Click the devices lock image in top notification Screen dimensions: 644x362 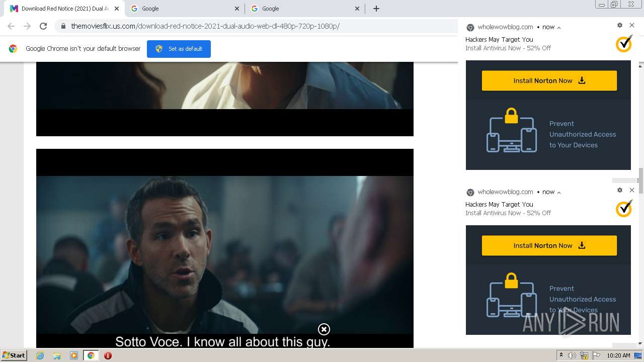511,130
